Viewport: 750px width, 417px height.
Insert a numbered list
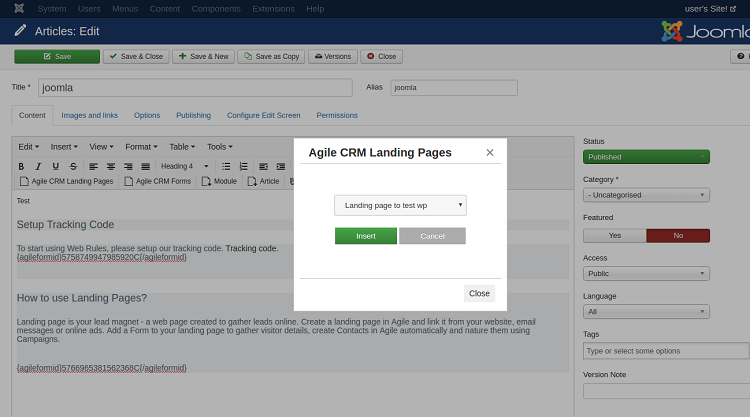point(243,166)
